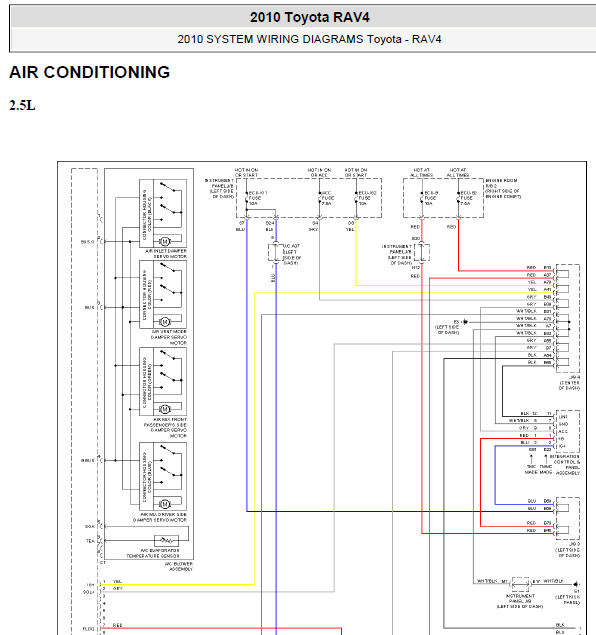Click the ECU-IG2 fuse symbol

[x=356, y=198]
